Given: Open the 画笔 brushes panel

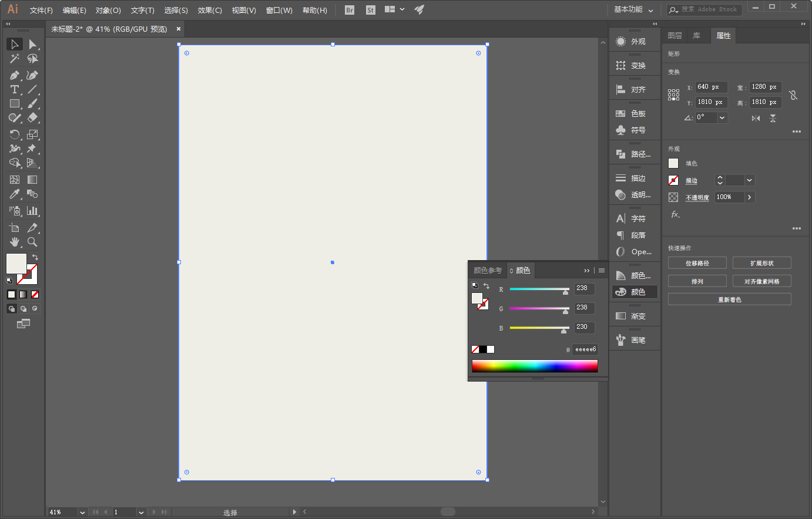Looking at the screenshot, I should [x=635, y=340].
